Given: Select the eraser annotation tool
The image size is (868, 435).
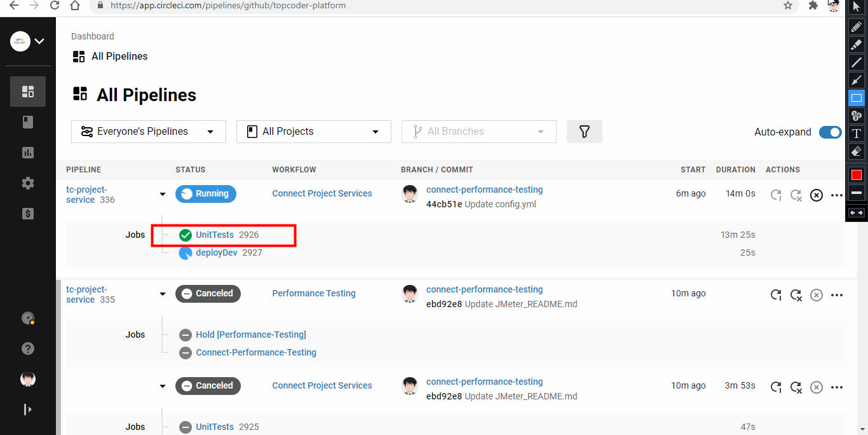Looking at the screenshot, I should (x=856, y=151).
